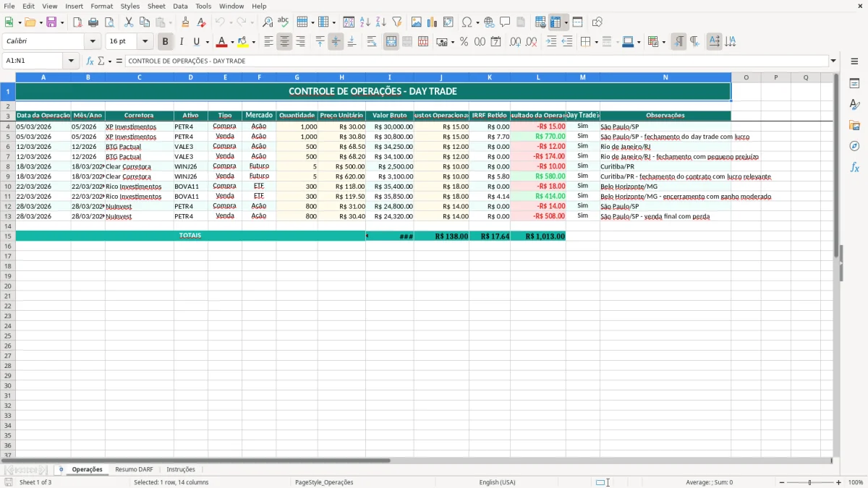Open the Sheet menu
868x488 pixels.
tap(156, 6)
